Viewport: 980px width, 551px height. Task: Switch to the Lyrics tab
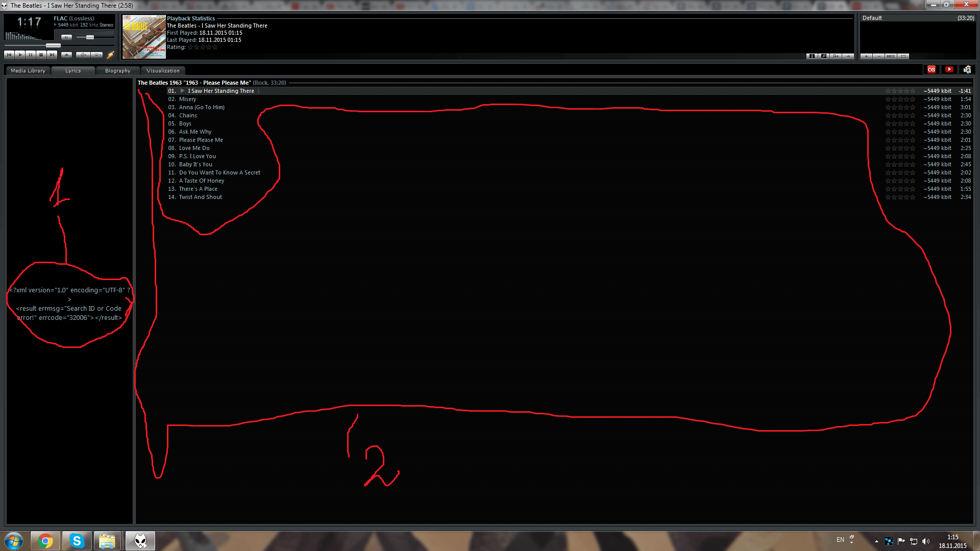pyautogui.click(x=73, y=70)
